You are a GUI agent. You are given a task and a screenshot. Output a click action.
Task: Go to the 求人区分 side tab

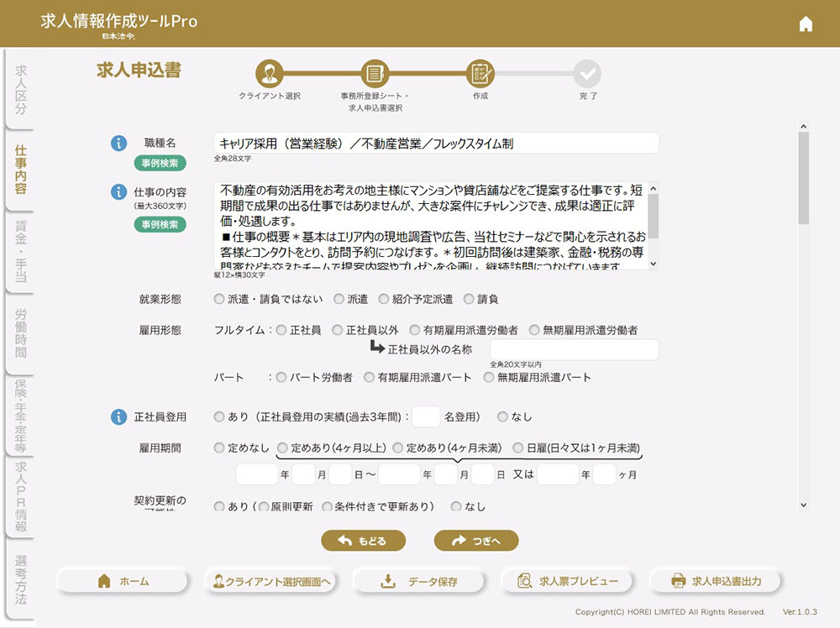click(x=20, y=89)
